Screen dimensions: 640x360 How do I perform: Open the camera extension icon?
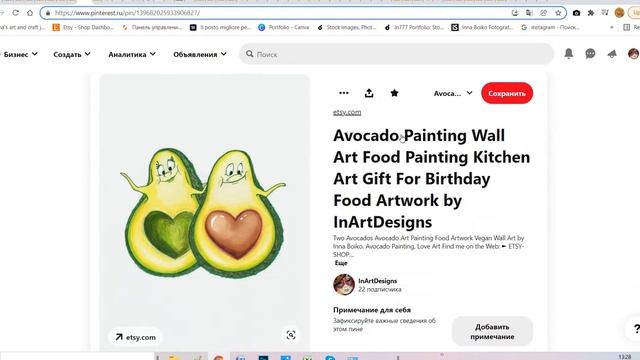(x=576, y=13)
